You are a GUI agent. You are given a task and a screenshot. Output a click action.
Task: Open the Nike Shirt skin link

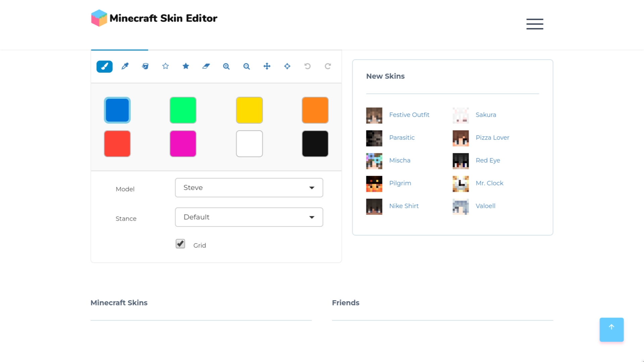404,206
